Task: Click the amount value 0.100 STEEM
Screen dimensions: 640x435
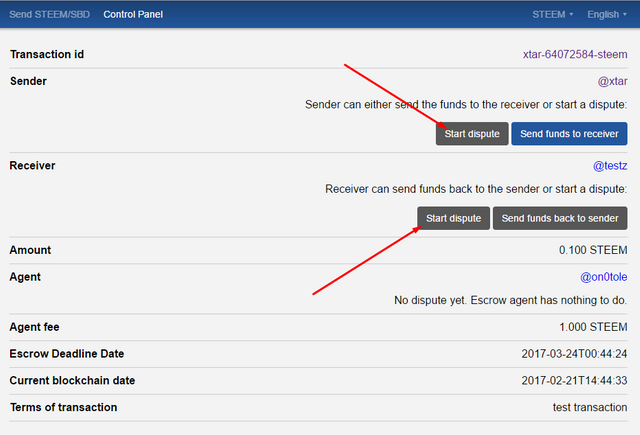Action: click(593, 250)
